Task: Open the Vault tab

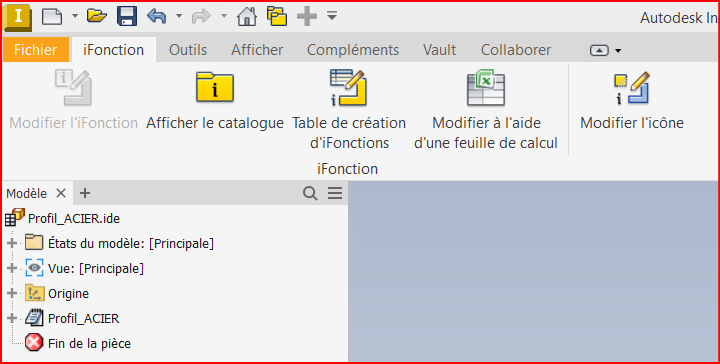Action: (439, 50)
